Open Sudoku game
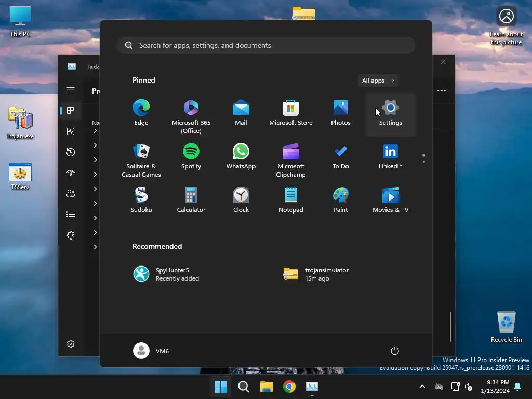This screenshot has height=399, width=532. click(141, 200)
